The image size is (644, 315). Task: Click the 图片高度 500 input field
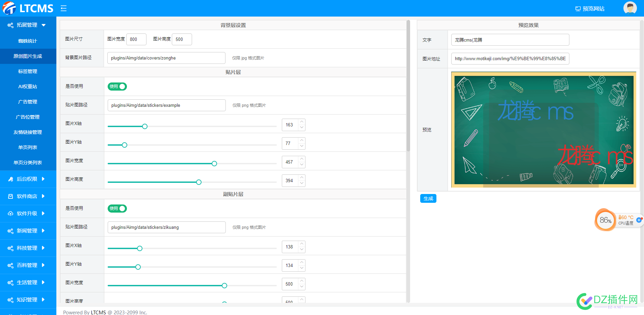pos(182,39)
